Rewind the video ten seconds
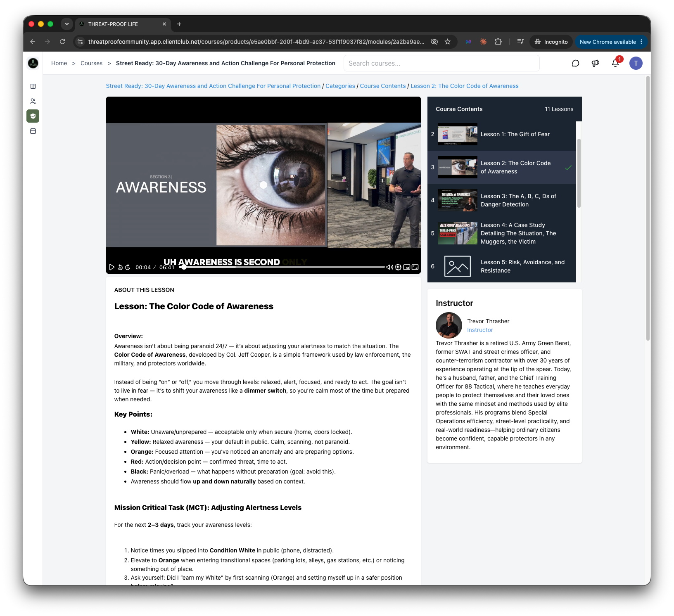 (120, 267)
